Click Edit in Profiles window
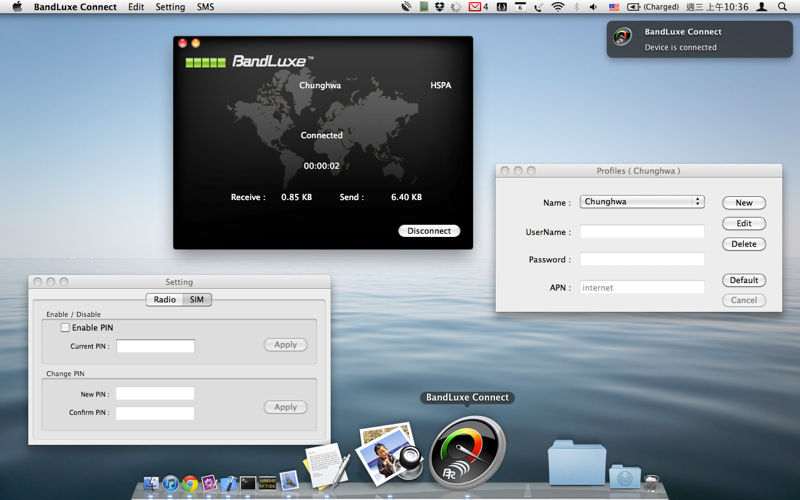 pos(744,223)
